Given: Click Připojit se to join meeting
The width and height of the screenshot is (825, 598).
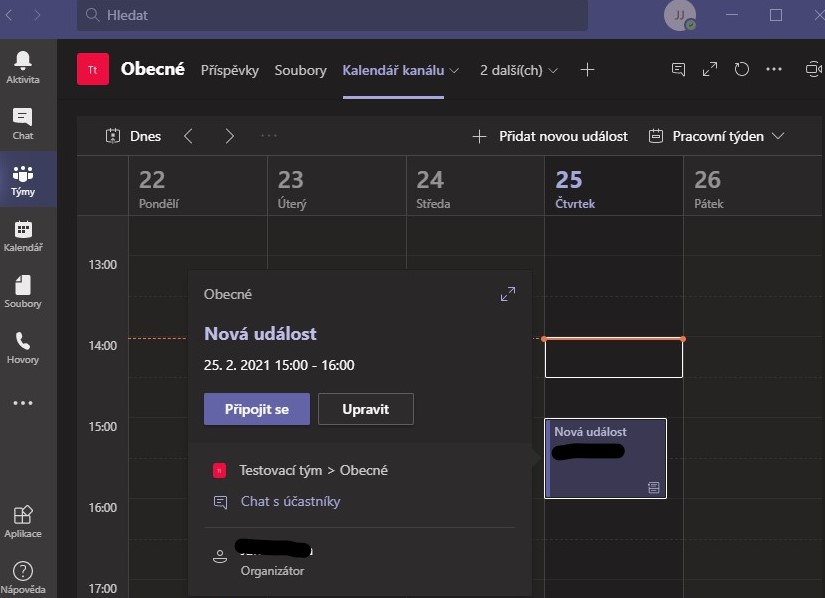Looking at the screenshot, I should [x=257, y=409].
